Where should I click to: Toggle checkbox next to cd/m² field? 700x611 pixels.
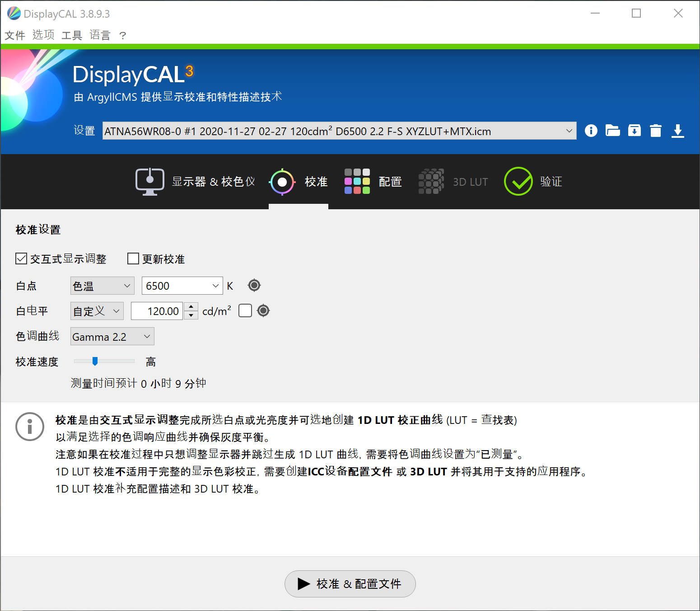coord(245,310)
